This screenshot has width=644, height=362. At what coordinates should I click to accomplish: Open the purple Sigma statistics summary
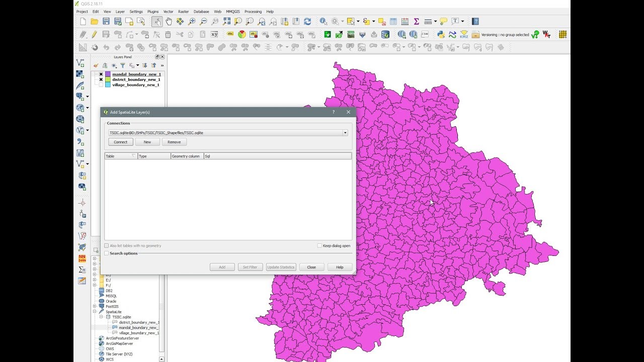coord(416,22)
